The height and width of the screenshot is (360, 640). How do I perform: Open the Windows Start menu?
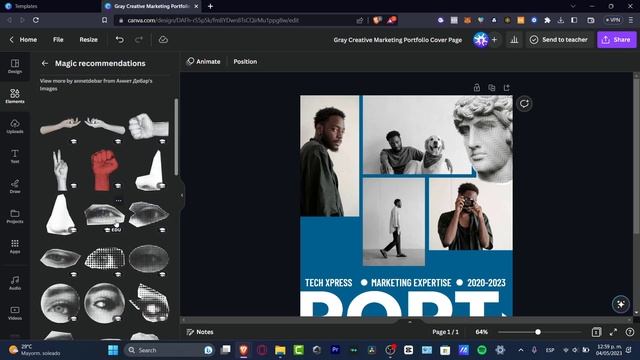tap(113, 350)
